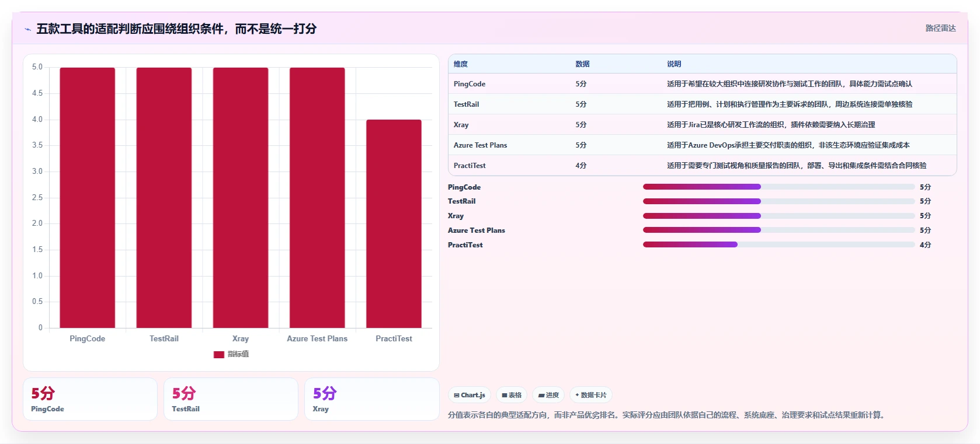Click the TestRail progress bar
980x444 pixels.
(x=779, y=201)
